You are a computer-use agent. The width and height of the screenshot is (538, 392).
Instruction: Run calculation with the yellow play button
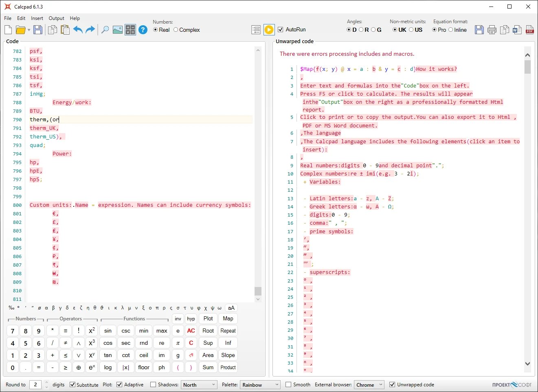pos(269,30)
